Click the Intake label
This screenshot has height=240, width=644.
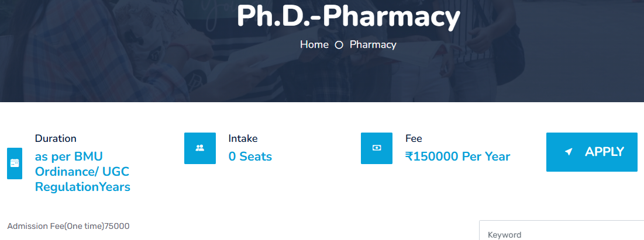(x=243, y=138)
